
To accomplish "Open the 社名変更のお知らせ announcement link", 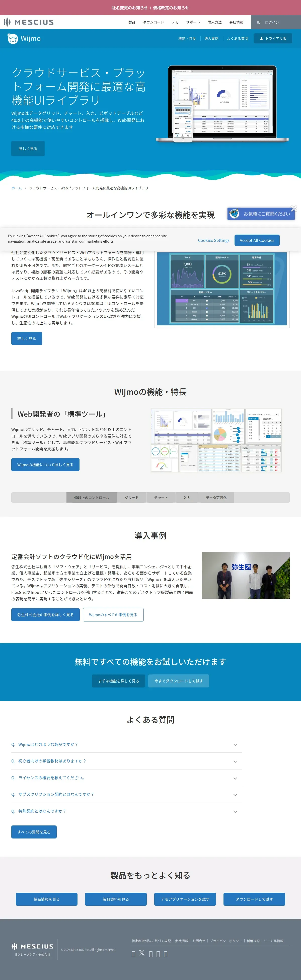I will tap(130, 8).
